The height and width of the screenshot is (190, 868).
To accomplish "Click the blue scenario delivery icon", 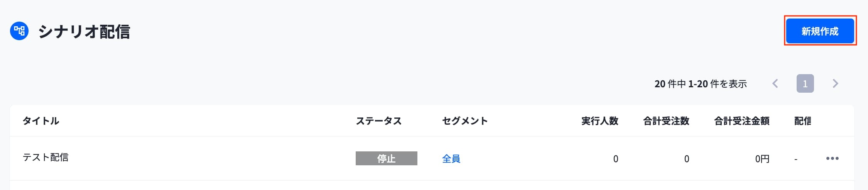I will click(x=19, y=31).
